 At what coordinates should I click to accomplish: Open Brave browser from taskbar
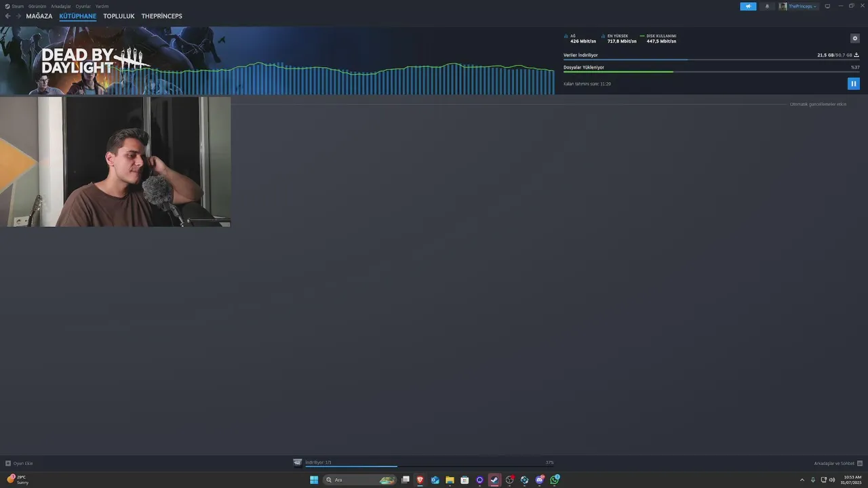tap(420, 480)
